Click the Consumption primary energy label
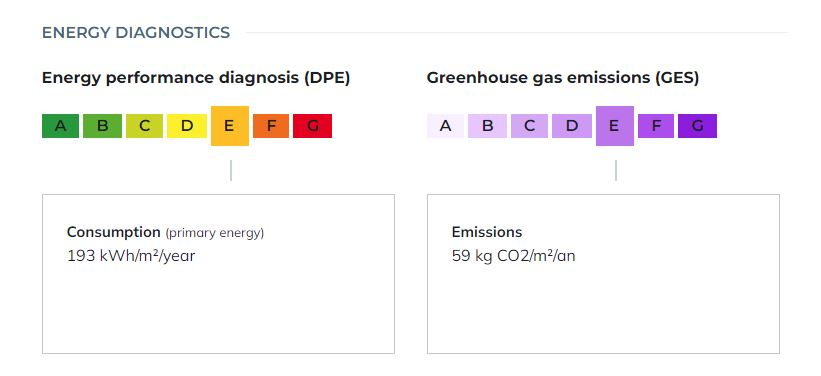 point(165,233)
